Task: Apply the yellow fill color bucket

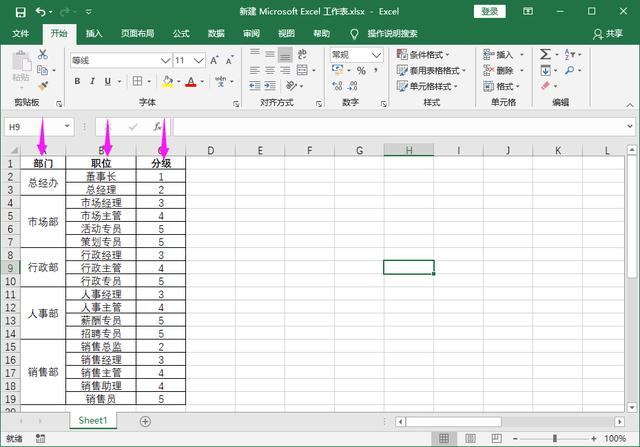Action: pos(167,81)
